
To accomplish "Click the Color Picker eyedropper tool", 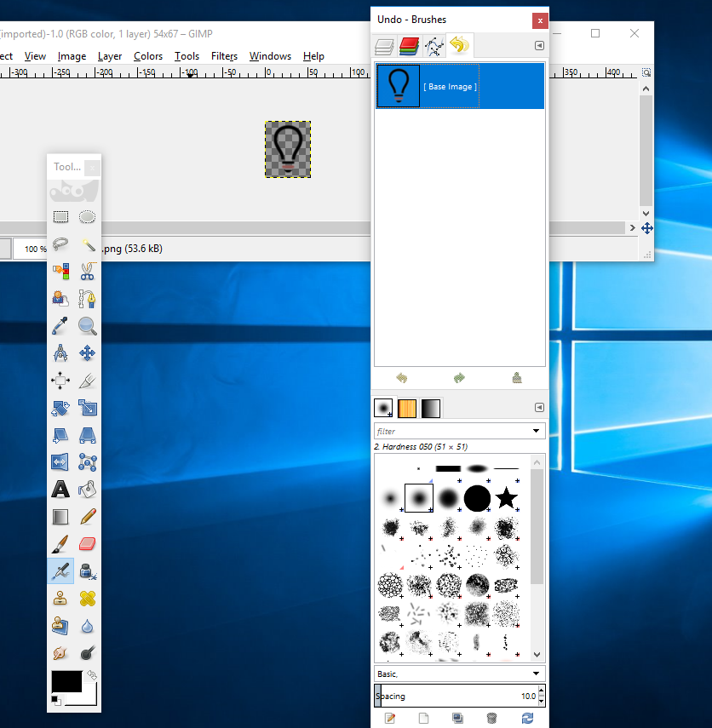I will click(60, 325).
